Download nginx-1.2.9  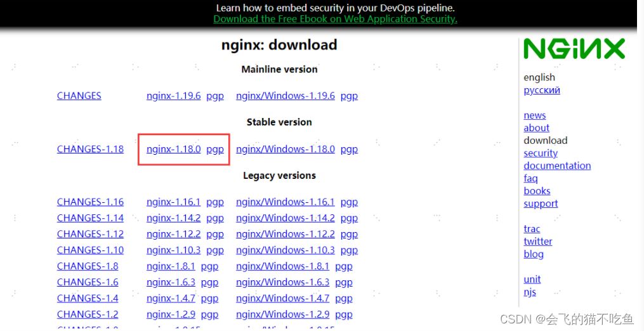coord(171,314)
